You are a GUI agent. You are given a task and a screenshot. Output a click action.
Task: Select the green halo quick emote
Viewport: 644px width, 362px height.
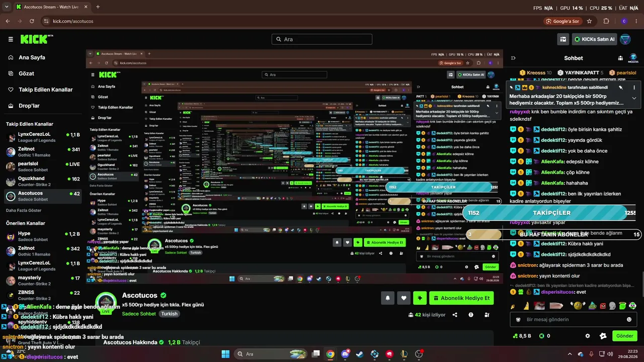[x=622, y=305]
